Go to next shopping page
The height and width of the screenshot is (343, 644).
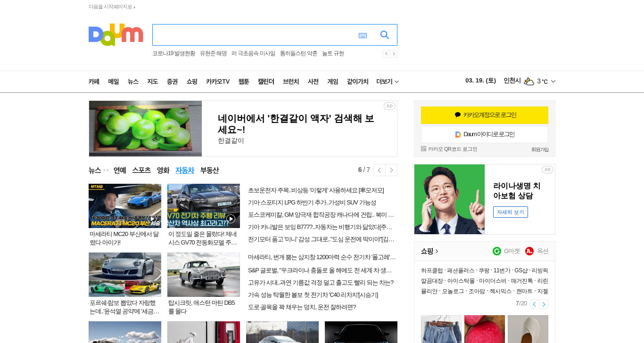(544, 304)
